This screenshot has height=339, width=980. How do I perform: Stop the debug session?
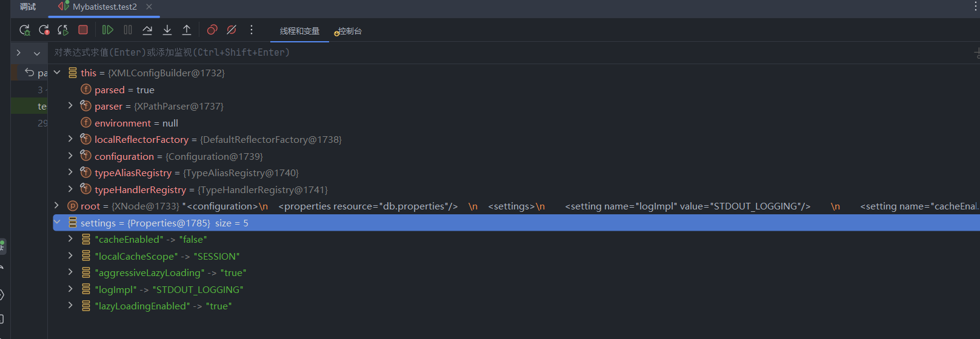pos(83,30)
